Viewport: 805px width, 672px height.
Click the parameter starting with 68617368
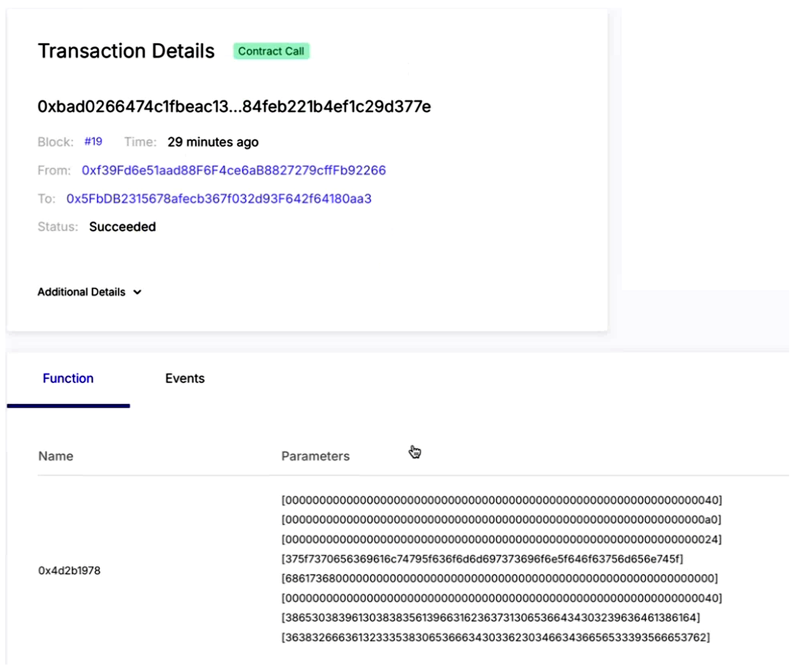click(x=500, y=578)
